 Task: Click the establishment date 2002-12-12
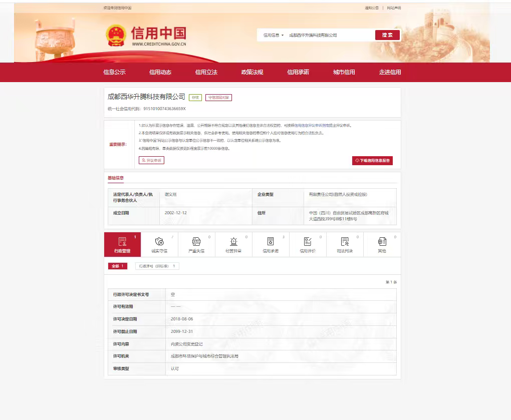click(176, 213)
